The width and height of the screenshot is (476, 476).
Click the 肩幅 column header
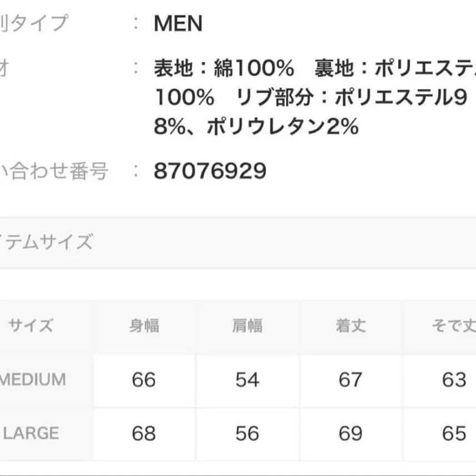[x=247, y=326]
